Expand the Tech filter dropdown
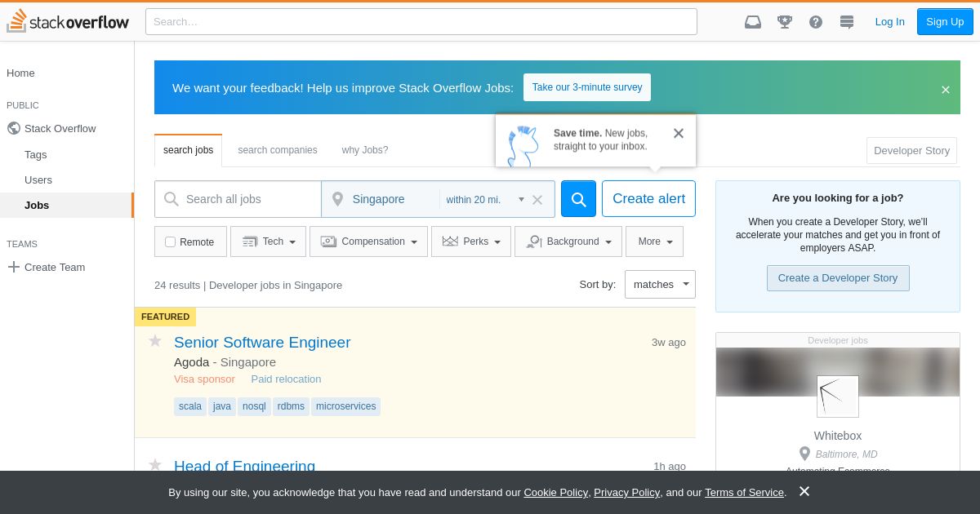Image resolution: width=980 pixels, height=514 pixels. click(x=269, y=241)
